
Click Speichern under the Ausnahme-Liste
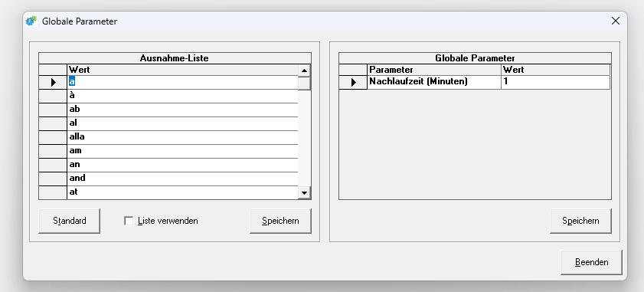280,221
